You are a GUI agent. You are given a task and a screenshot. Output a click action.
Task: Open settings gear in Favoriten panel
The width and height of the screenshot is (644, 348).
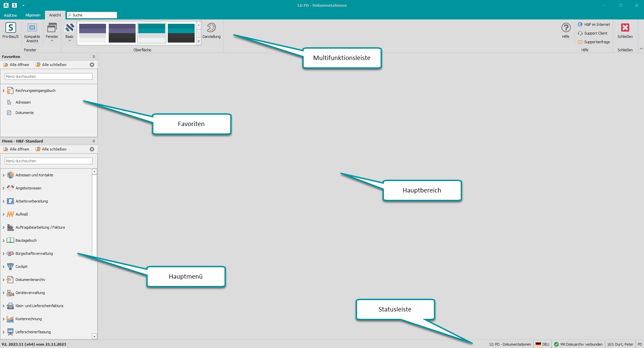92,65
